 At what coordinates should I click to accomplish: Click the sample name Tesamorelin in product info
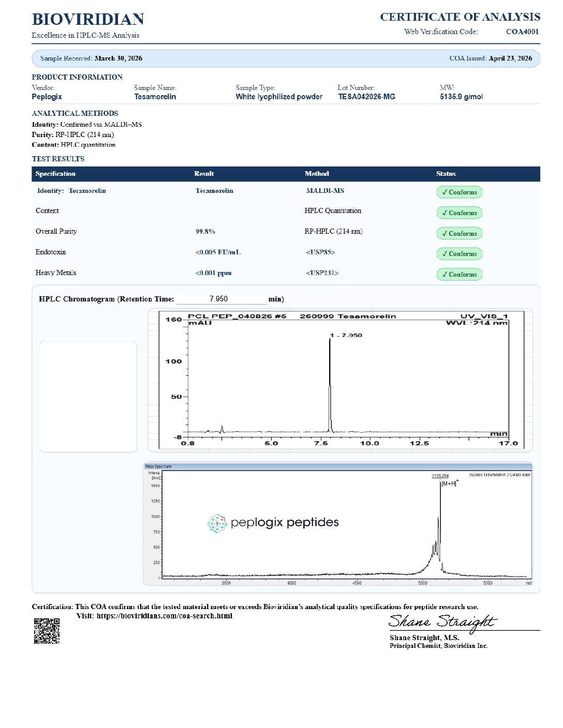point(155,97)
